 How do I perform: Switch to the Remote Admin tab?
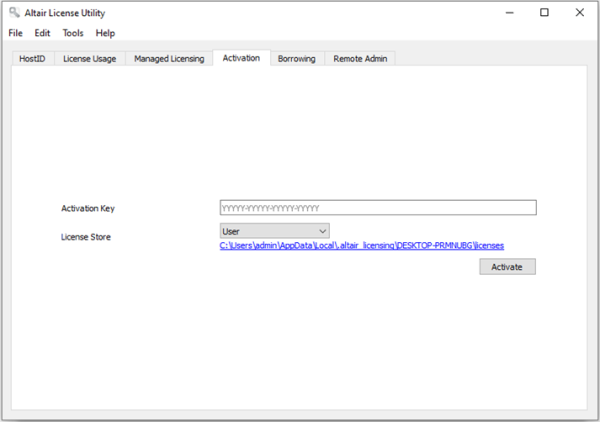tap(360, 59)
